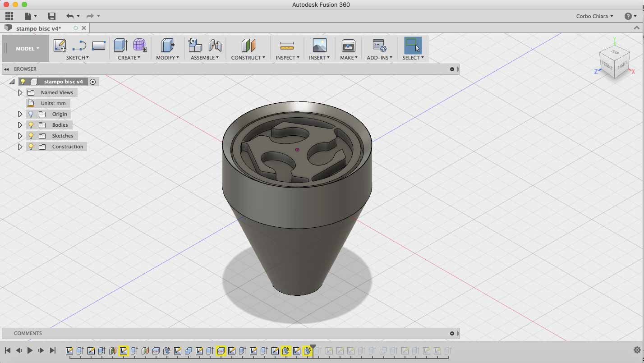
Task: Activate the Select window tool
Action: tap(413, 45)
